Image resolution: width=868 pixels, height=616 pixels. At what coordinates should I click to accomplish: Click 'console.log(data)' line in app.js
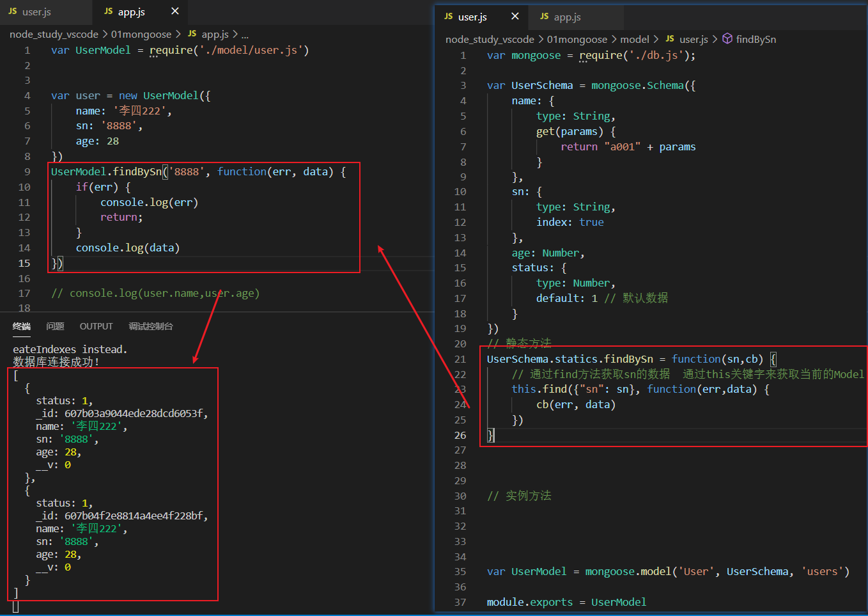(x=128, y=248)
